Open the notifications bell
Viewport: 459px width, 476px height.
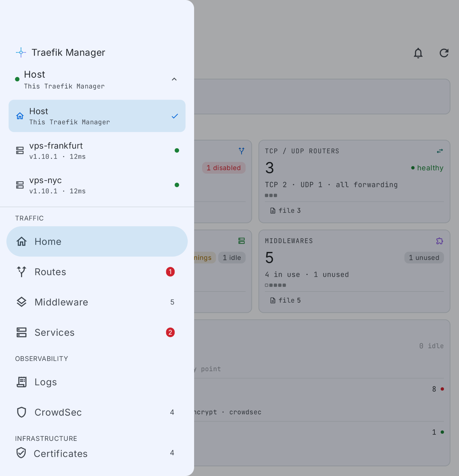418,53
